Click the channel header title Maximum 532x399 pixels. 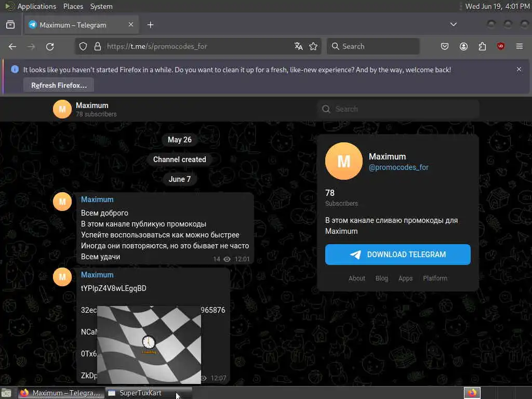click(92, 105)
